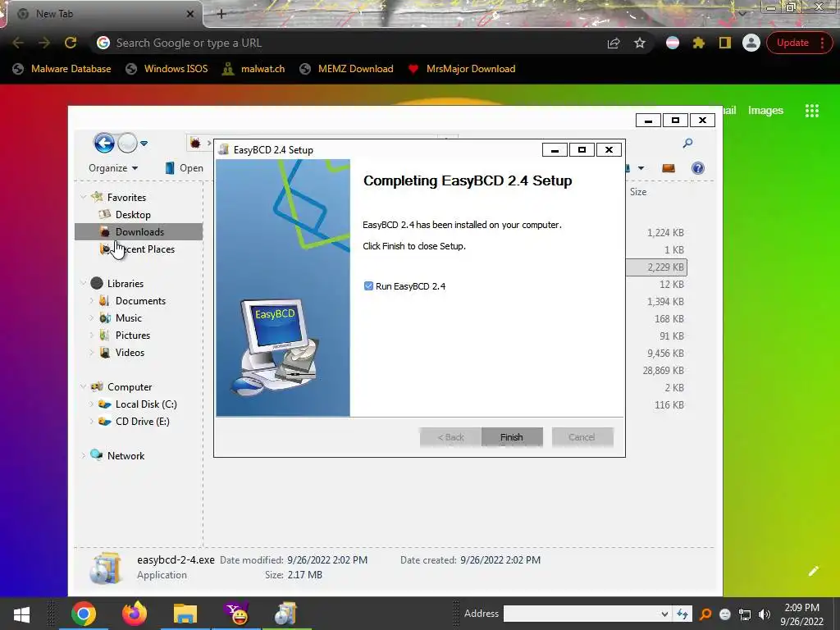Open a new Chrome tab with plus
840x630 pixels.
221,14
